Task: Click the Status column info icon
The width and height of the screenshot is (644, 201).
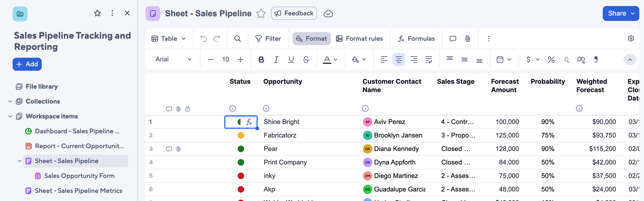Action: pyautogui.click(x=232, y=108)
